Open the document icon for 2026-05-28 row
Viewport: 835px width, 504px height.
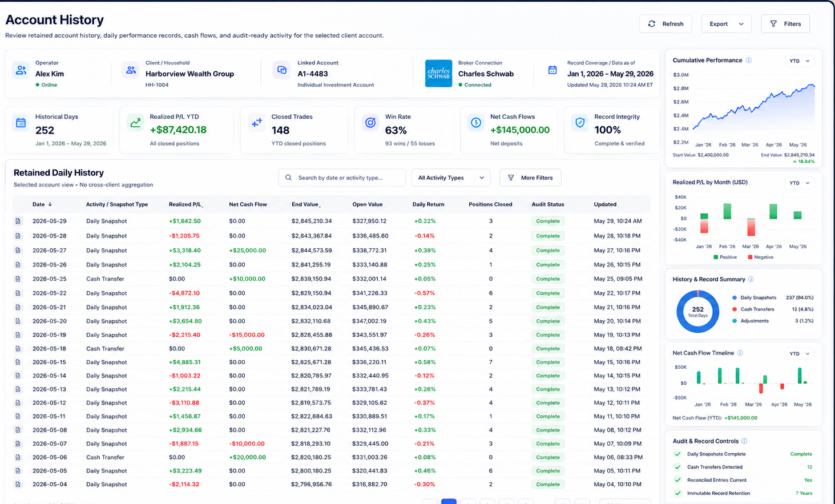[18, 236]
